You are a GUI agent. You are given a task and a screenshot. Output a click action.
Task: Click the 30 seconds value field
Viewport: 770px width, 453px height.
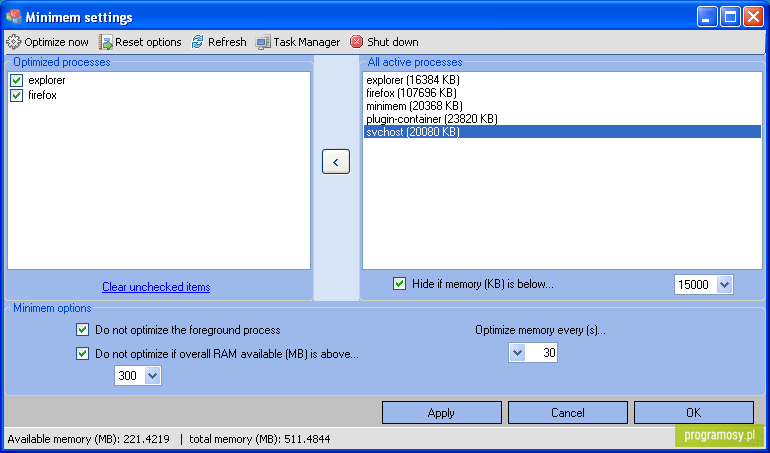(541, 352)
